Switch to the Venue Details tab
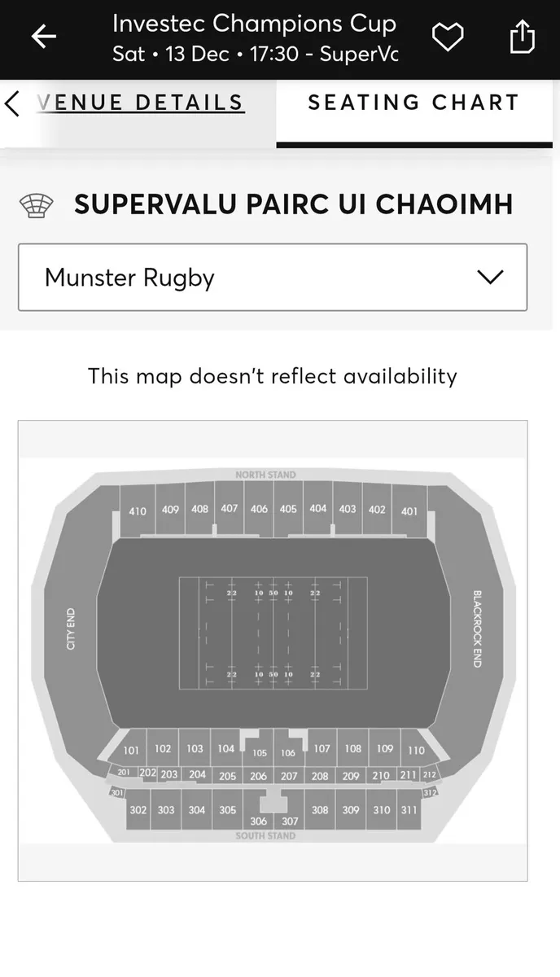This screenshot has height=977, width=560. tap(140, 103)
